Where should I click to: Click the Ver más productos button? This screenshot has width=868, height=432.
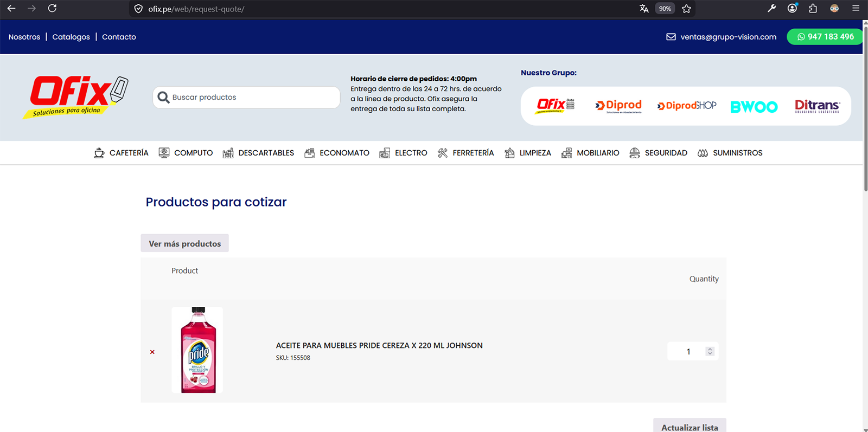184,243
